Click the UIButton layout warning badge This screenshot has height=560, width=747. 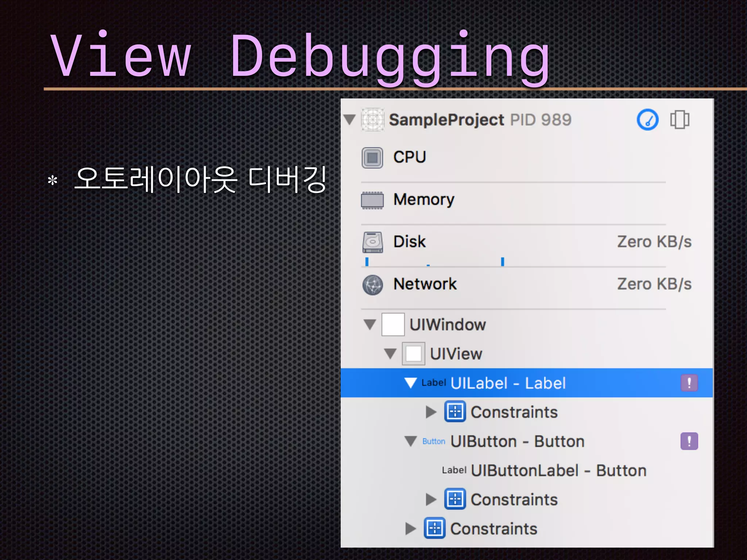pos(689,442)
